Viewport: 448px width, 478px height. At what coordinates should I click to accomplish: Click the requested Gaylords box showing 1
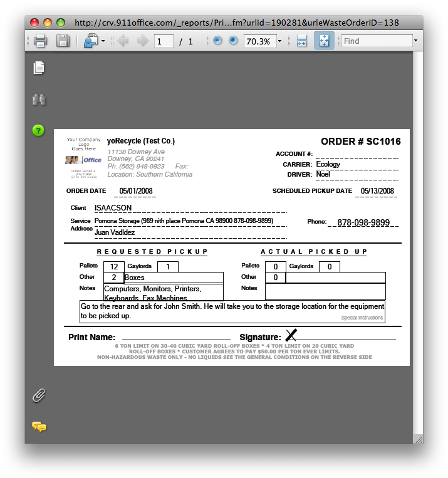[168, 267]
